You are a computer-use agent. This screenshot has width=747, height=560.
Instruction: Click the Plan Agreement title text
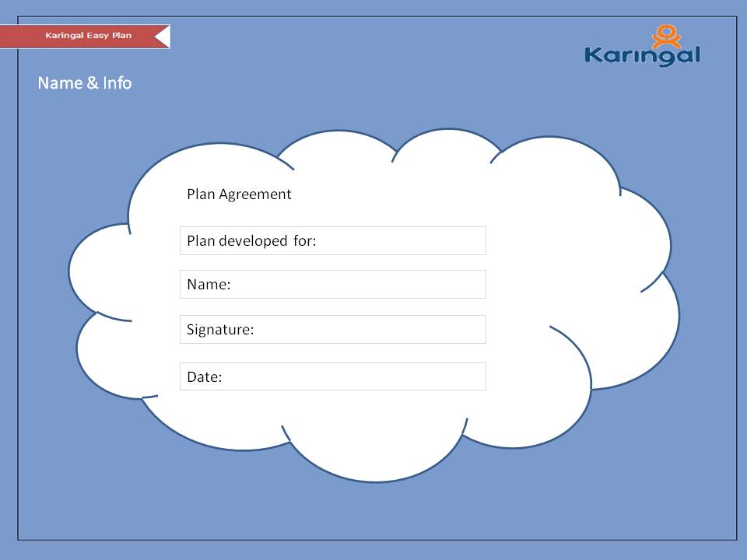[x=239, y=194]
